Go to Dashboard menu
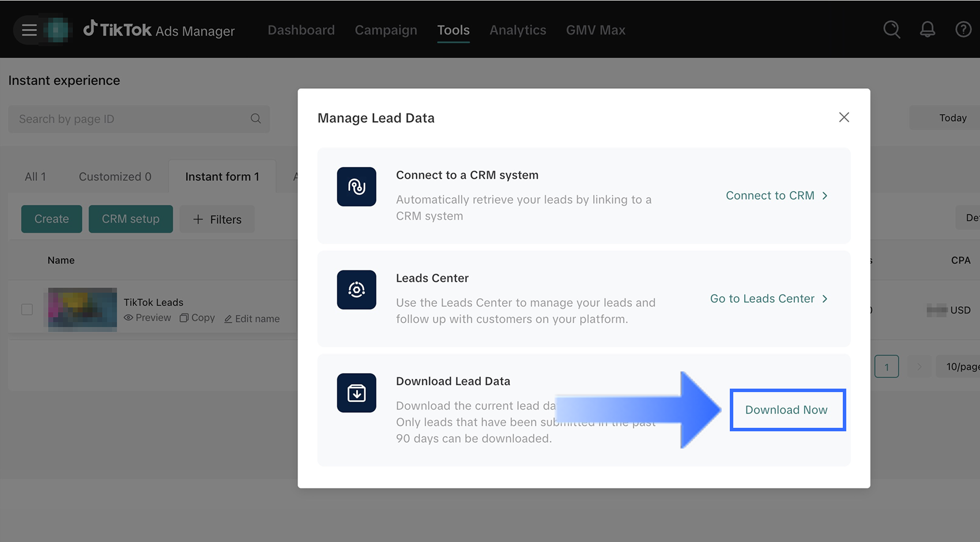Image resolution: width=980 pixels, height=542 pixels. pos(301,30)
